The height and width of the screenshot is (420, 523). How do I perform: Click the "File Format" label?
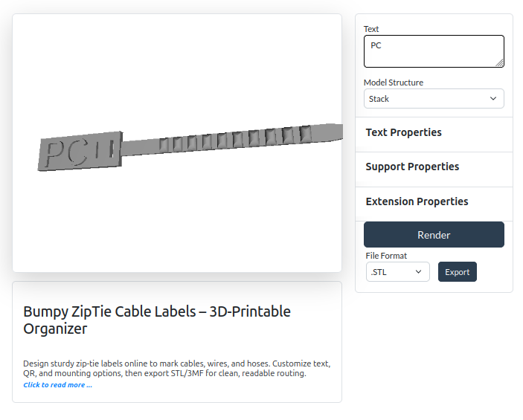[386, 256]
